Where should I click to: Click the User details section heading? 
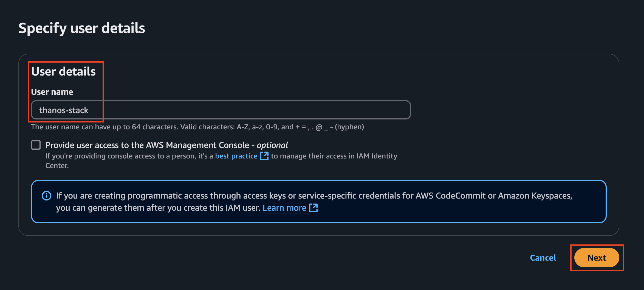(63, 71)
